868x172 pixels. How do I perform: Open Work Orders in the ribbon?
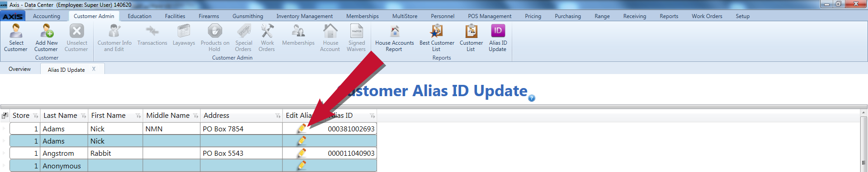[x=267, y=37]
